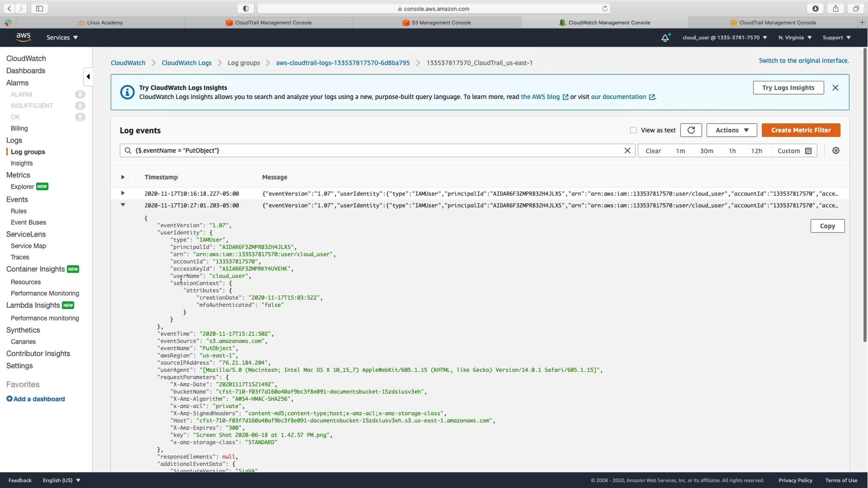The height and width of the screenshot is (488, 868).
Task: Open Dashboards in the sidebar
Action: point(26,71)
